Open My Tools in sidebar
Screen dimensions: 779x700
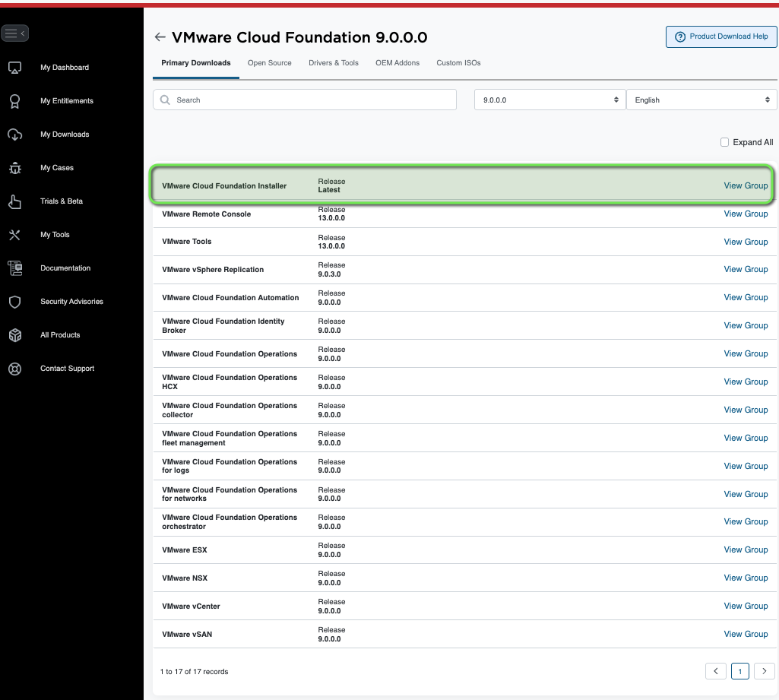coord(55,235)
